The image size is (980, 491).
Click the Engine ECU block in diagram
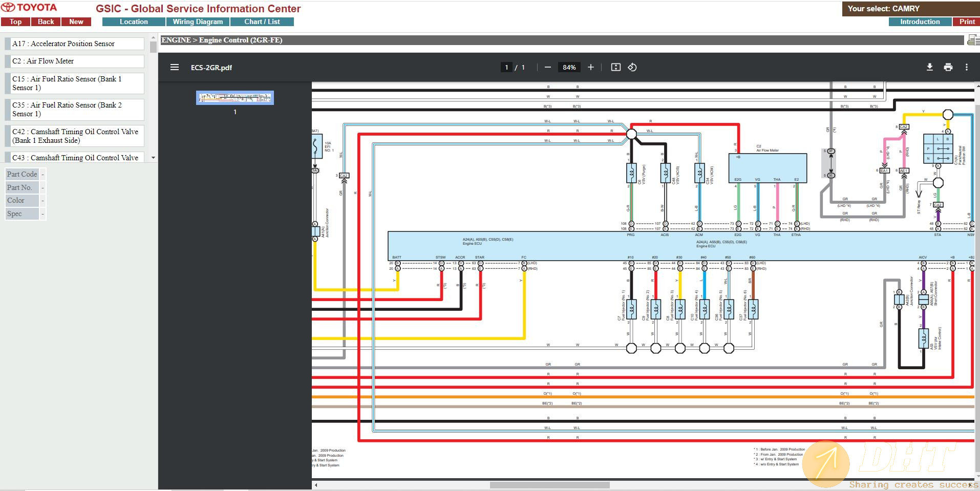coord(681,246)
